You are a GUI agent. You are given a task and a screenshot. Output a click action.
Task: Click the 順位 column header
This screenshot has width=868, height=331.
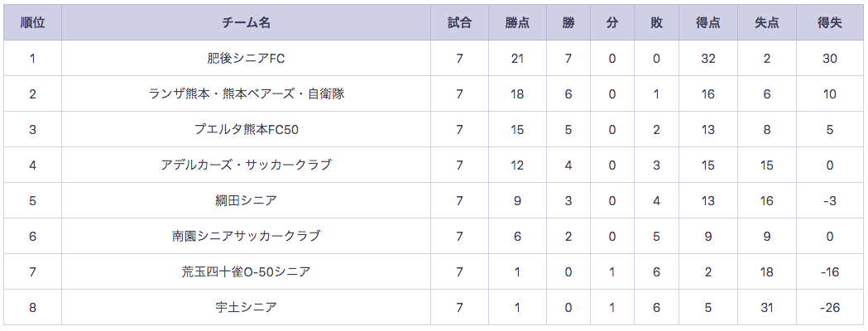pos(32,22)
